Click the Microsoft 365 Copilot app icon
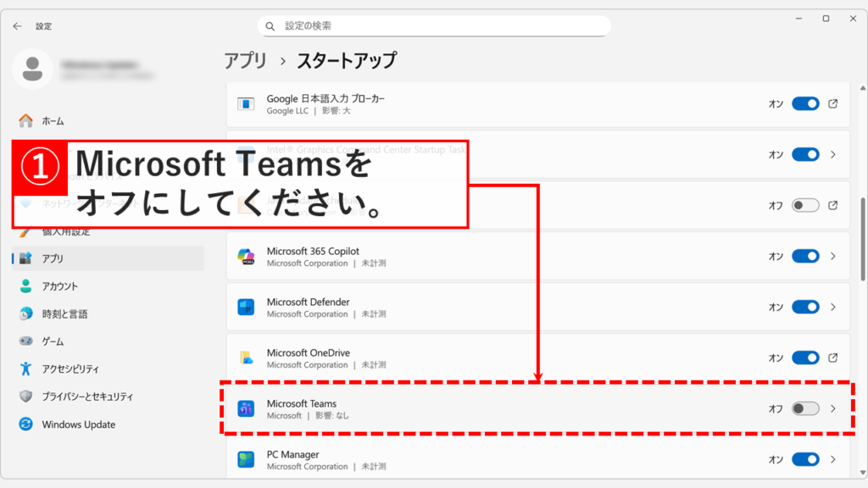 click(248, 255)
